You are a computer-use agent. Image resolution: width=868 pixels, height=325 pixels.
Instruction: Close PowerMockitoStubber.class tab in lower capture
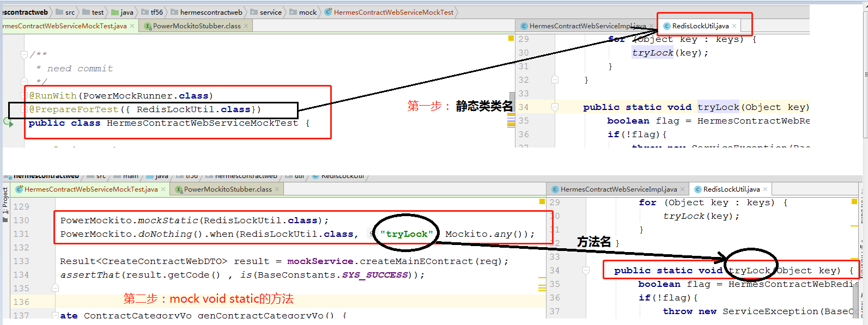coord(277,189)
